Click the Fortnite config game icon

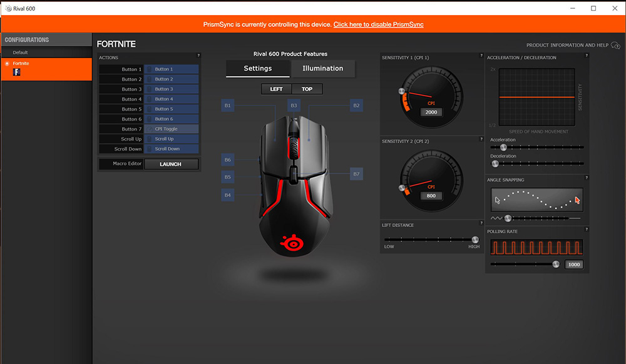(17, 73)
